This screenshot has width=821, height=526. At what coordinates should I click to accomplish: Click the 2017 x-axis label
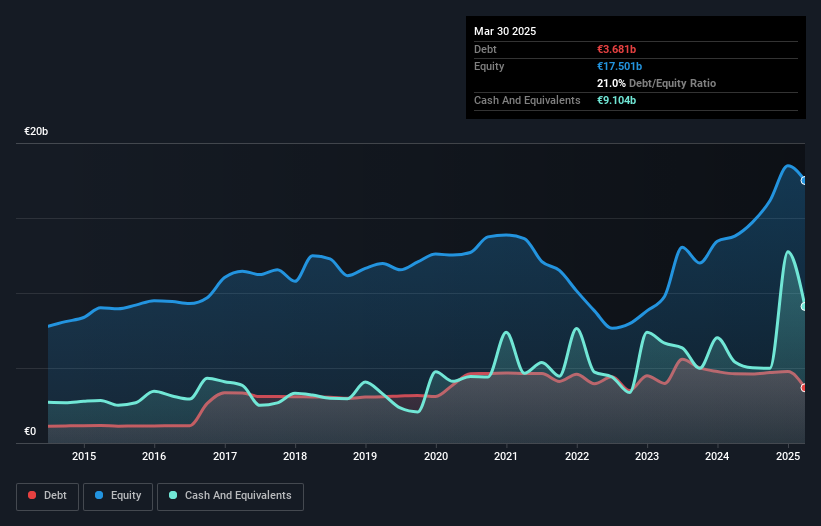(x=225, y=456)
